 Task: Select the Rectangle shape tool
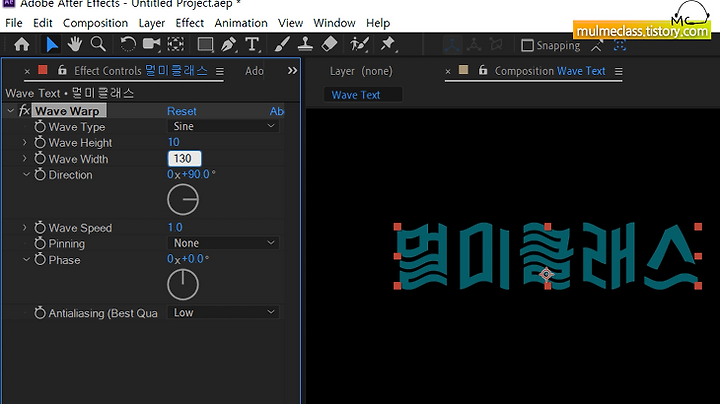205,45
